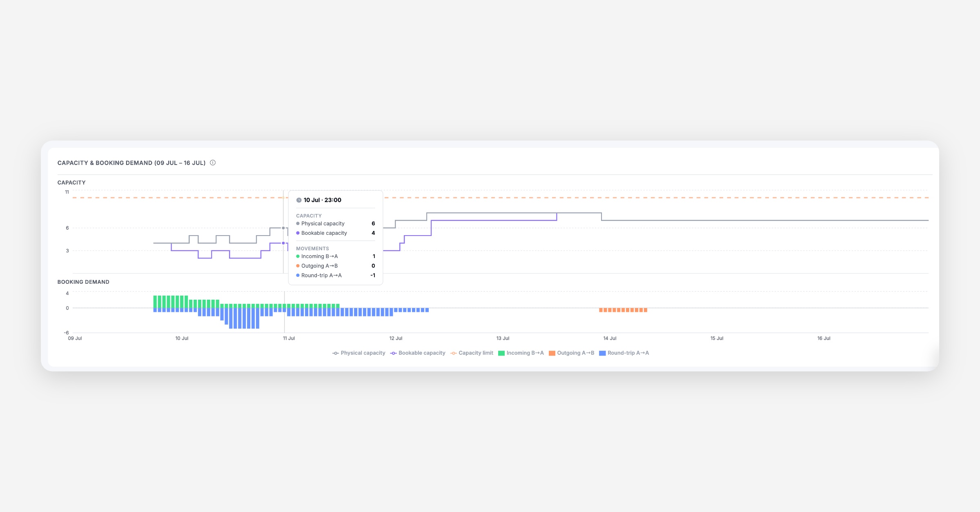Screen dimensions: 980x512
Task: Click the "BOOKING DEMAND" section heading
Action: pyautogui.click(x=83, y=282)
